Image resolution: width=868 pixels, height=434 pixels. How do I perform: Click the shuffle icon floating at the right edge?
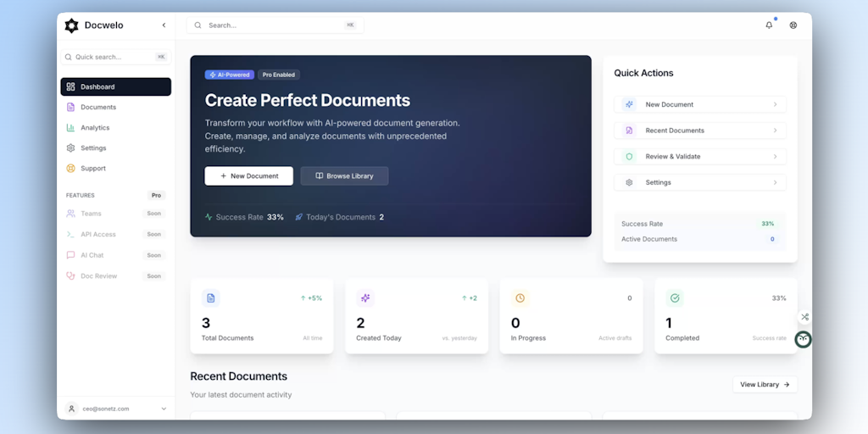(x=805, y=317)
